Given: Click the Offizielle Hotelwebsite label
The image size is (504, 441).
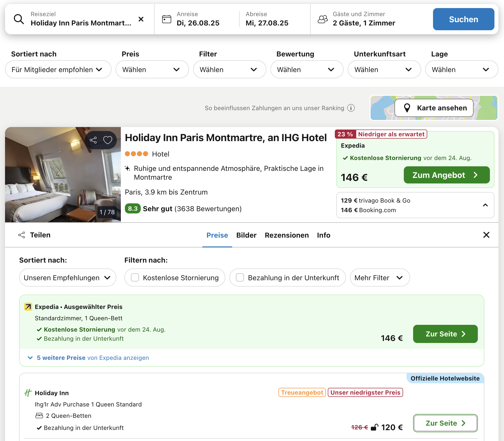Looking at the screenshot, I should [445, 378].
